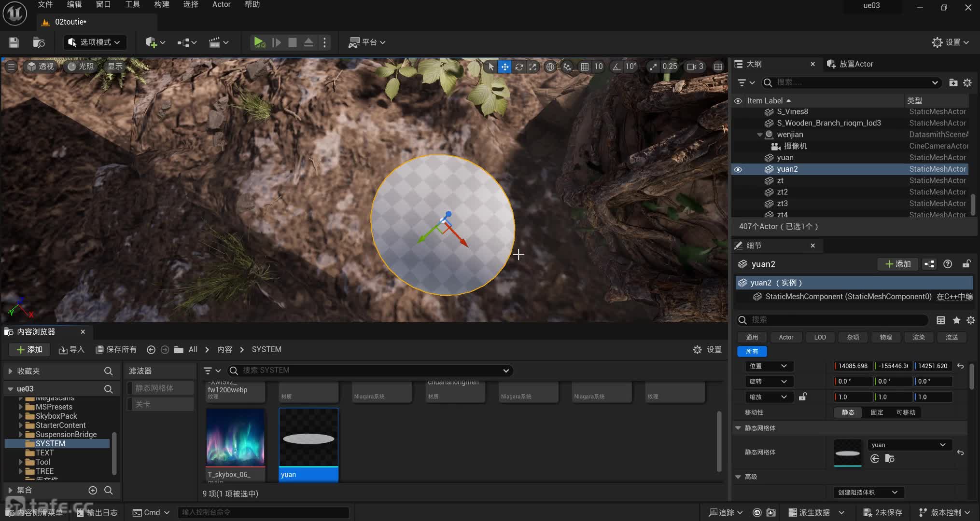Toggle grid snapping in viewport
Viewport: 980px width, 521px height.
tap(585, 67)
